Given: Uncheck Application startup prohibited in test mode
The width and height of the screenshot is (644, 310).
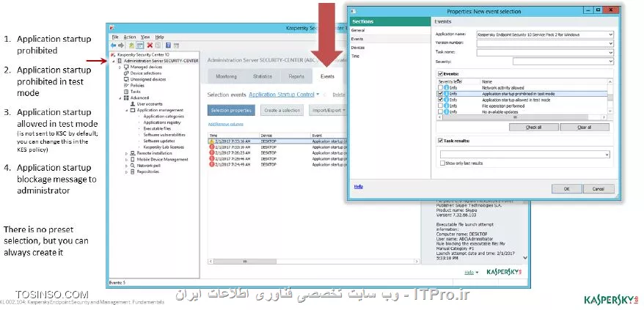Looking at the screenshot, I should pos(441,94).
